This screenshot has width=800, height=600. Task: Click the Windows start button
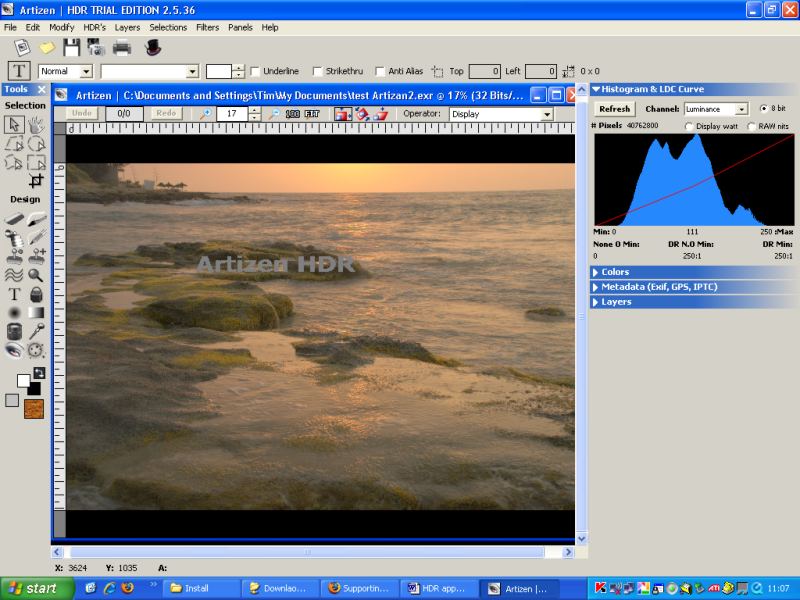pos(36,588)
